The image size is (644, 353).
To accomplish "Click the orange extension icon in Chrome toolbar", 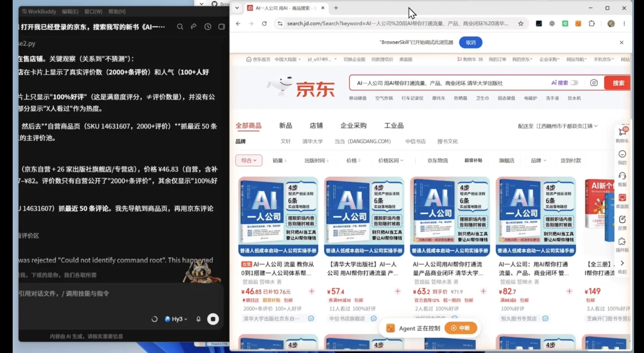I will 578,24.
